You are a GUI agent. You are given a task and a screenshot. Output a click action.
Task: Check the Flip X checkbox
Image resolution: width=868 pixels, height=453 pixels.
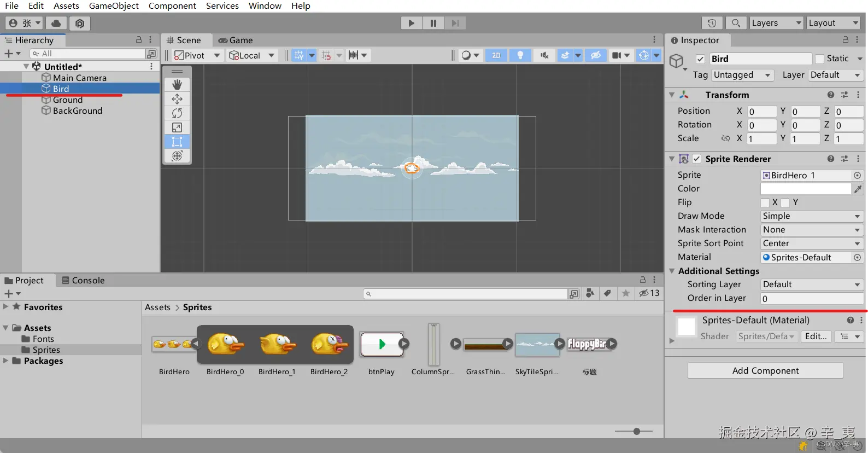click(765, 203)
